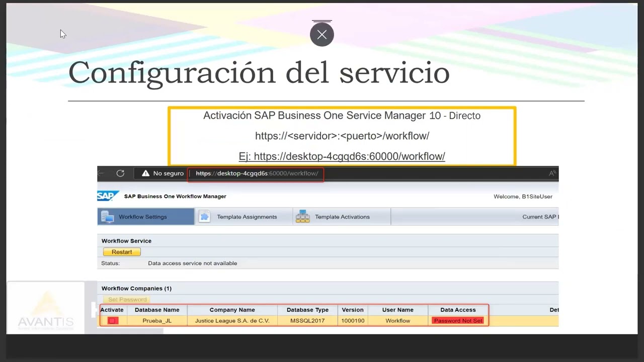
Task: Click the Company Name column header
Action: tap(232, 310)
